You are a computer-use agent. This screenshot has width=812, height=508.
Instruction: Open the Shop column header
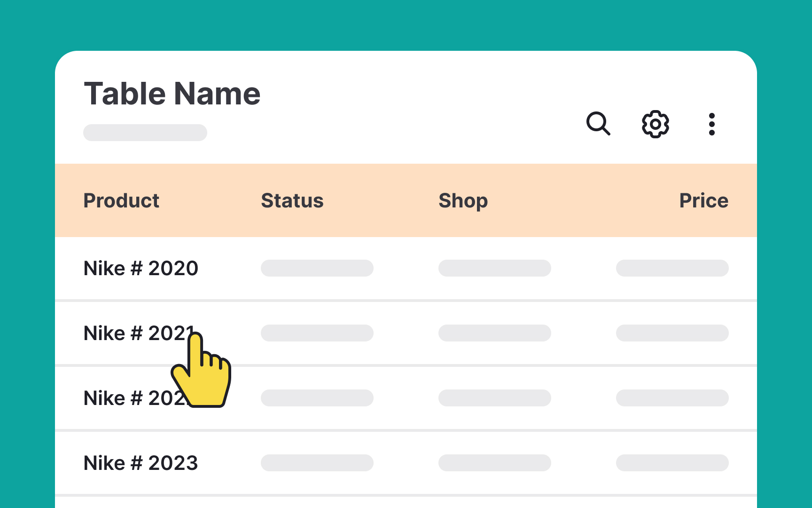[x=463, y=200]
